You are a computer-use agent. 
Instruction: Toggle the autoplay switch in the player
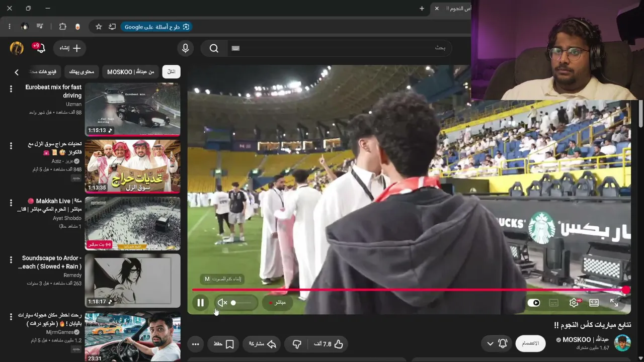pyautogui.click(x=534, y=303)
